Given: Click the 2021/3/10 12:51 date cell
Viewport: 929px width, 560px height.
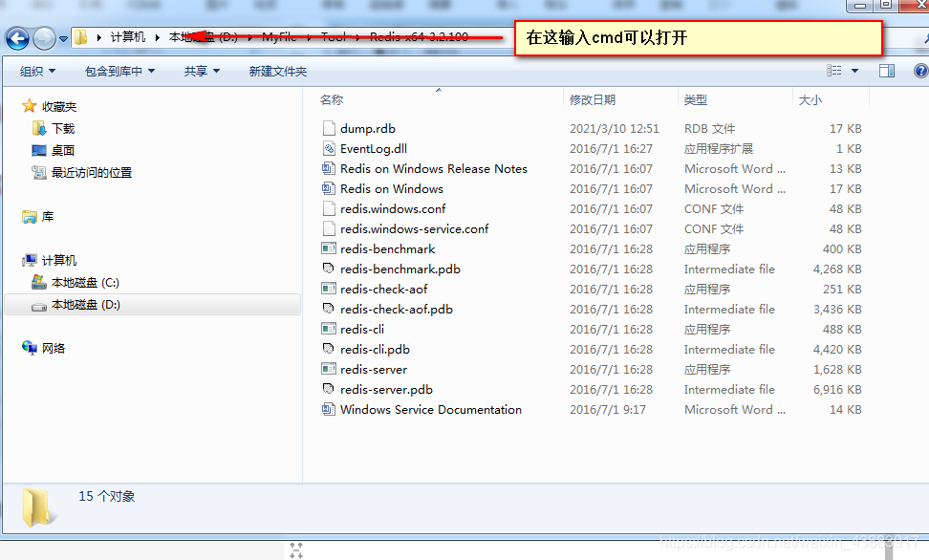Looking at the screenshot, I should click(x=615, y=129).
